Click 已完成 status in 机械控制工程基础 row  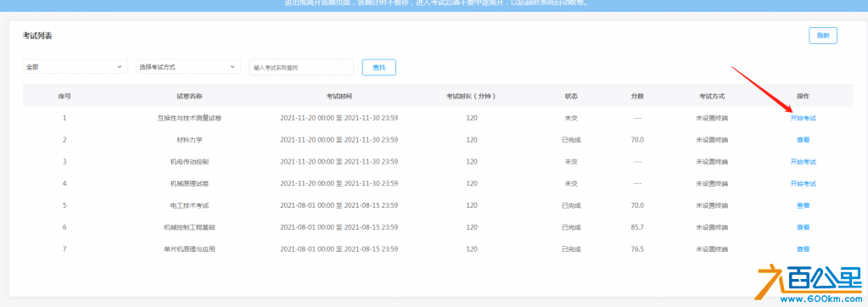571,227
